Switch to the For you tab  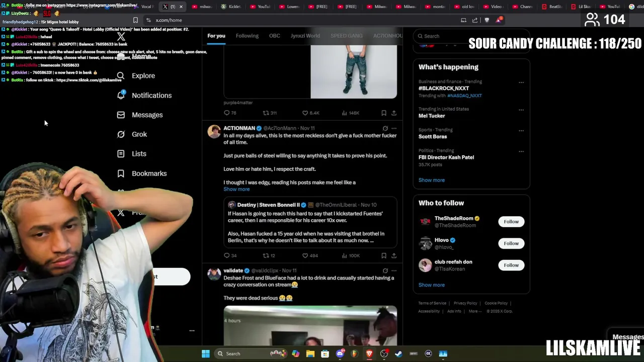216,36
